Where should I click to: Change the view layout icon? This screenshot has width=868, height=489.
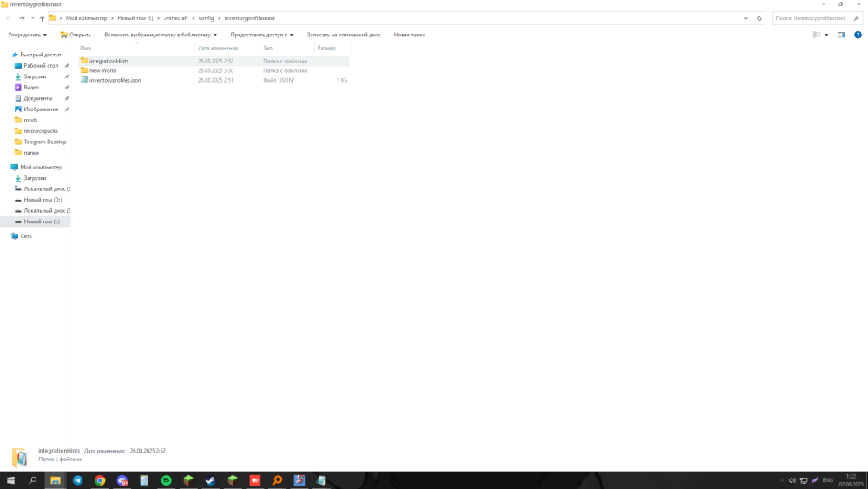click(x=817, y=35)
